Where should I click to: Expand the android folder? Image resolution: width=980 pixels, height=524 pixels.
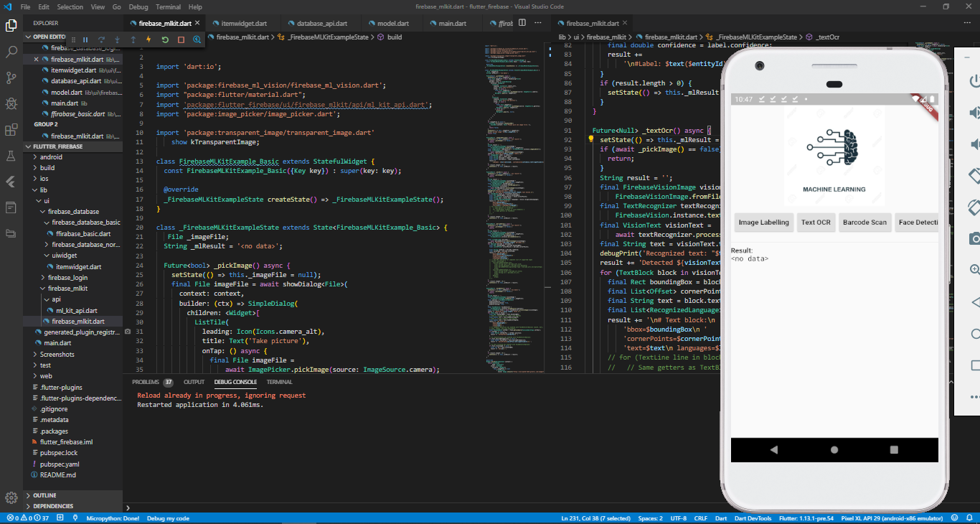click(x=51, y=157)
